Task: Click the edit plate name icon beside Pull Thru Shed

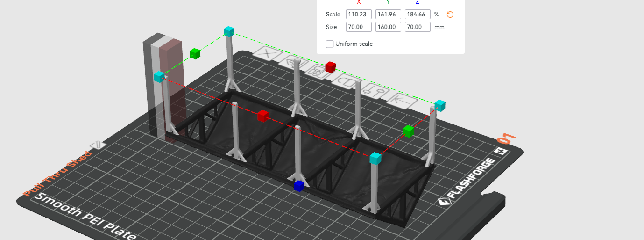Action: (98, 145)
